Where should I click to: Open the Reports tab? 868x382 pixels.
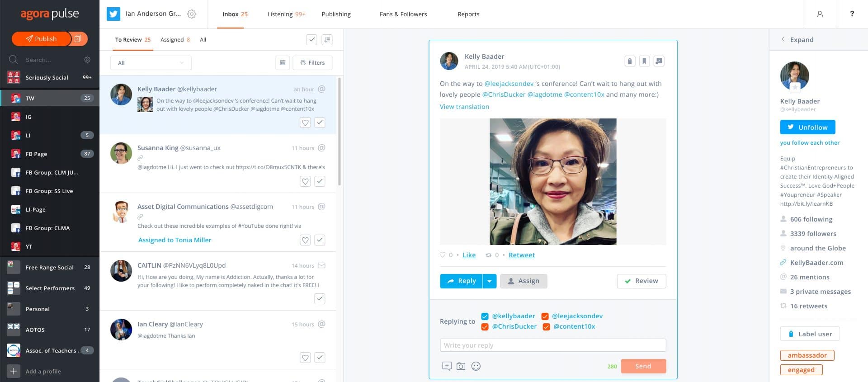468,14
